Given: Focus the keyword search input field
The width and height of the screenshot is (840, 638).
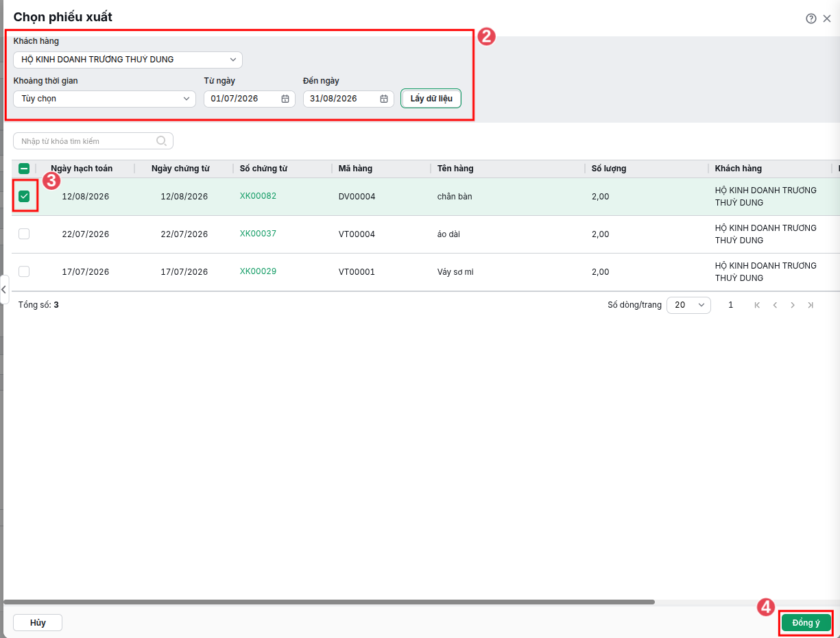Looking at the screenshot, I should [x=93, y=141].
